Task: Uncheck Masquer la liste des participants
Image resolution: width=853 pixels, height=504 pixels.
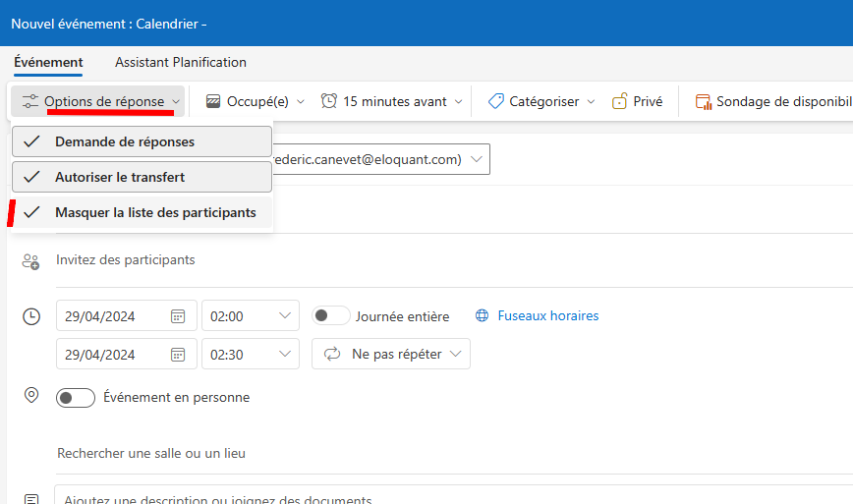Action: 142,212
